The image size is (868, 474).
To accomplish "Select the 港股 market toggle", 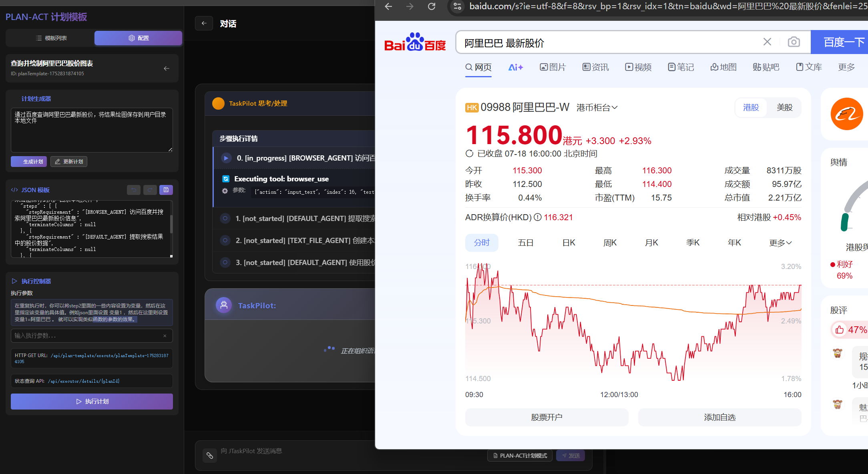I will coord(751,107).
